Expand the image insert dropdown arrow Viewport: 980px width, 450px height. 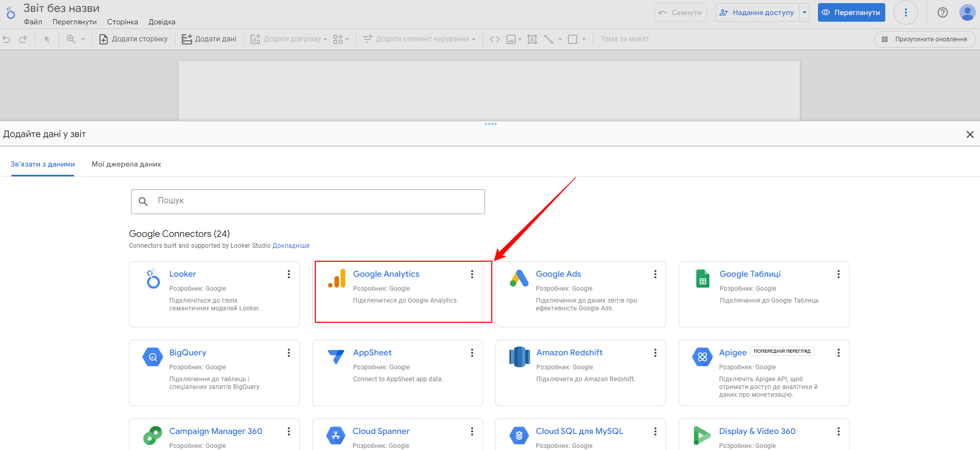click(520, 39)
